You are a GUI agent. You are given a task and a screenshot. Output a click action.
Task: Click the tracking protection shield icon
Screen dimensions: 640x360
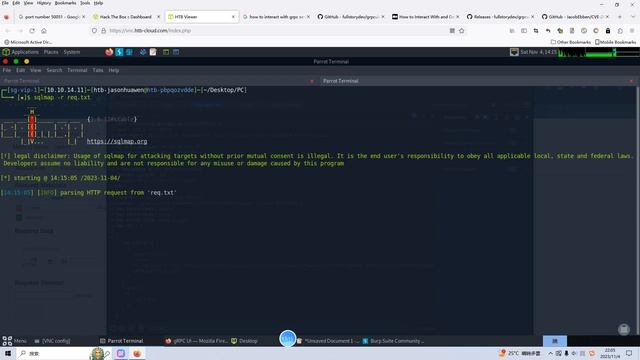tap(94, 31)
